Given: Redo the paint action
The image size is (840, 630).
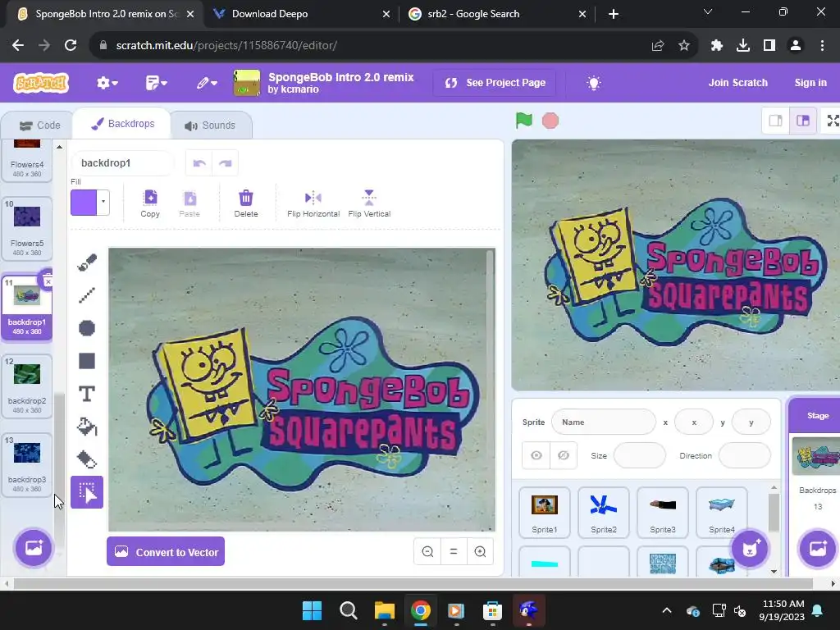Looking at the screenshot, I should [225, 163].
